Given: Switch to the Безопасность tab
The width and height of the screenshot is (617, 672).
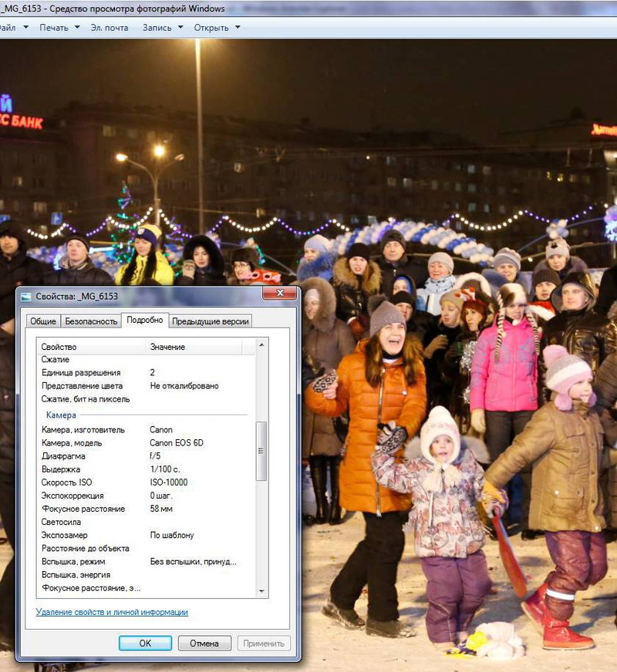Looking at the screenshot, I should pyautogui.click(x=91, y=321).
